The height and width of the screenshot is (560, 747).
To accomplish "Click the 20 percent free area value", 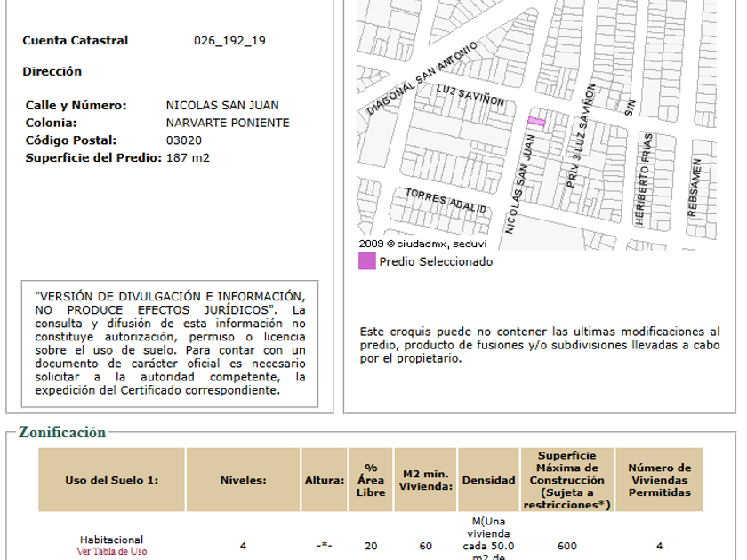I will [x=371, y=546].
